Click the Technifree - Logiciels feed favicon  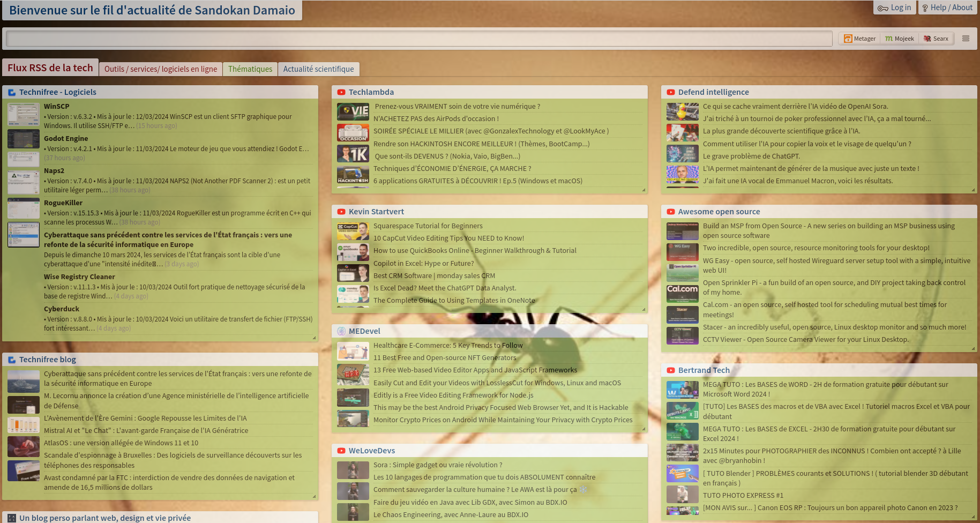(12, 92)
